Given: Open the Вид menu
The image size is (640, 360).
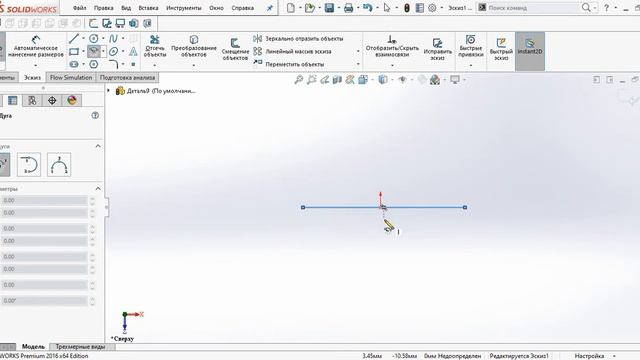Looking at the screenshot, I should [x=126, y=8].
